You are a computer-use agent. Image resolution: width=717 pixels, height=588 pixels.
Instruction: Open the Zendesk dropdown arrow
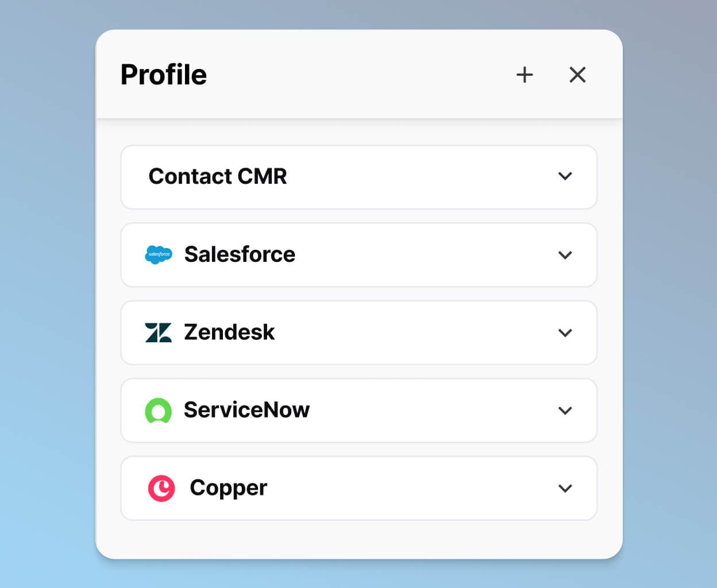(565, 332)
